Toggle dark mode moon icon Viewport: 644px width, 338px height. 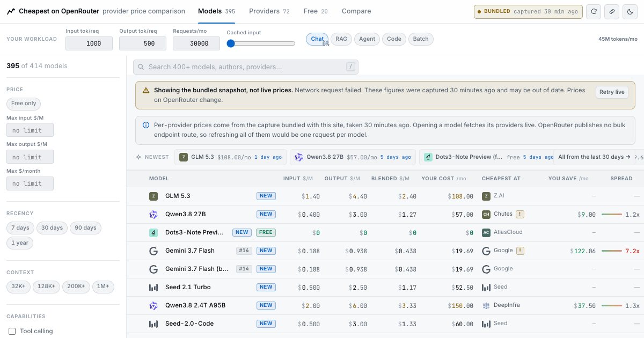[629, 11]
